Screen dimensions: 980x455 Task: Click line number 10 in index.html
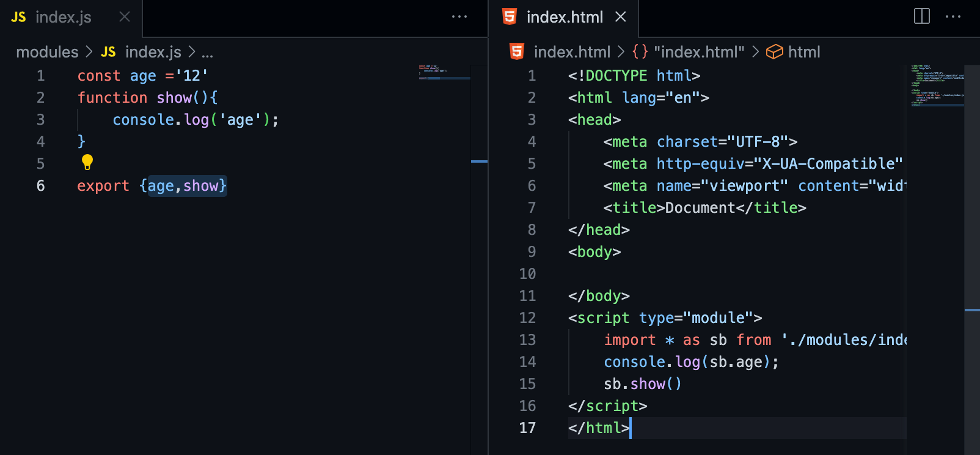point(527,273)
